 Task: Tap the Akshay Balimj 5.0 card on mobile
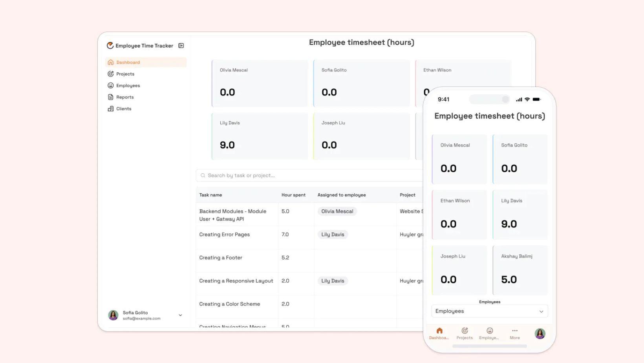point(520,270)
